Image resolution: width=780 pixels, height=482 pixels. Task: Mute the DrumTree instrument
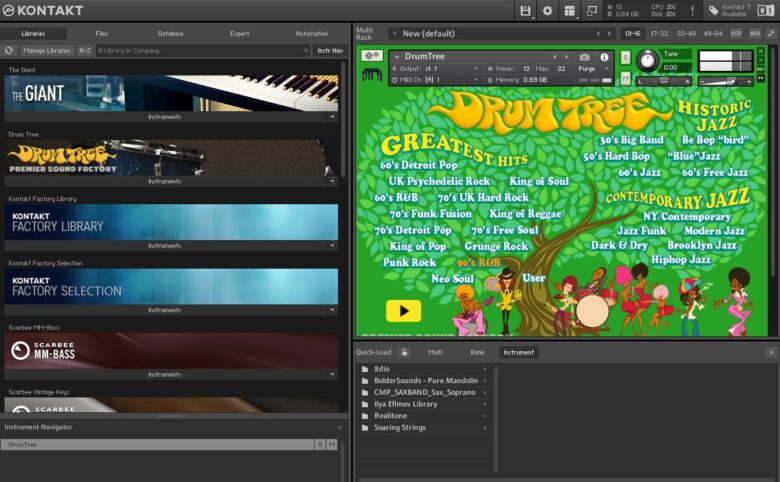click(x=625, y=78)
